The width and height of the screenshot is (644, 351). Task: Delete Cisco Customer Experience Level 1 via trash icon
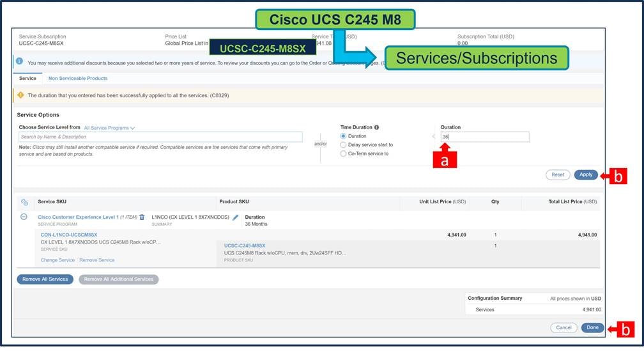pos(142,217)
